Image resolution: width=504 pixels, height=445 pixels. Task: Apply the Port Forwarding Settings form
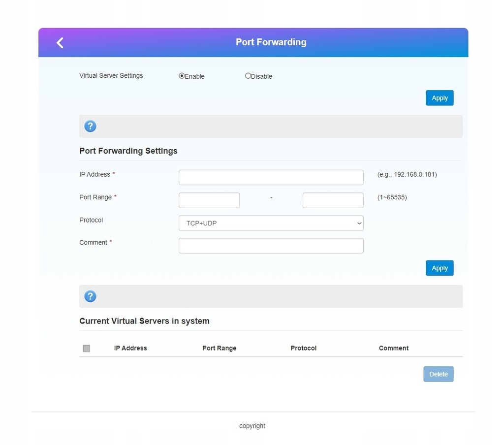coord(439,268)
